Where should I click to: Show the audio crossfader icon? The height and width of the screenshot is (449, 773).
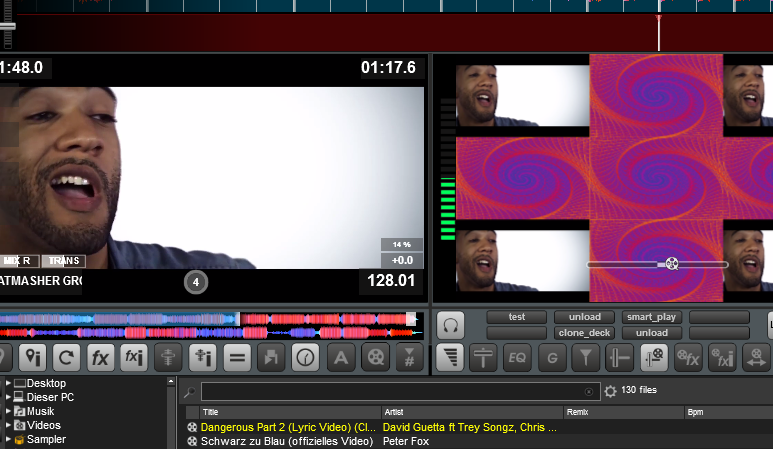pyautogui.click(x=620, y=357)
